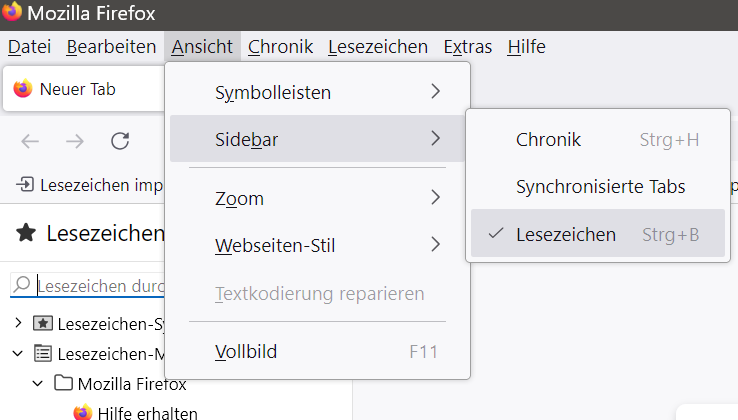Viewport: 738px width, 420px height.
Task: Click the Firefox icon on Neuer Tab
Action: coord(23,89)
